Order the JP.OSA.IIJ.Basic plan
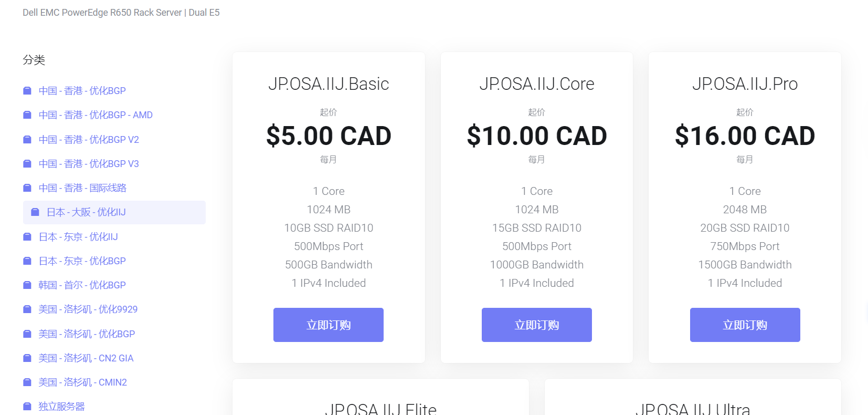Viewport: 868px width, 415px height. pos(329,325)
